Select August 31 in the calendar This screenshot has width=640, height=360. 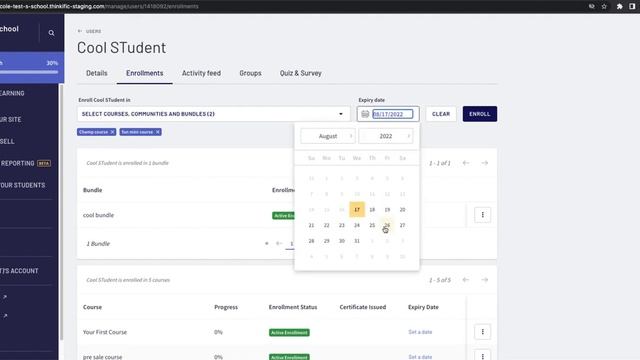coord(357,241)
